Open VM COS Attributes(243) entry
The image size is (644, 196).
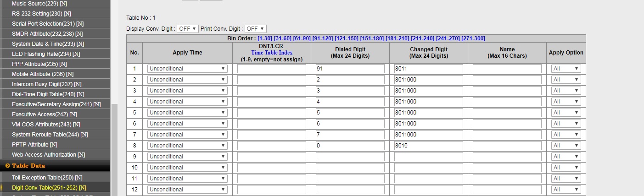coord(46,125)
